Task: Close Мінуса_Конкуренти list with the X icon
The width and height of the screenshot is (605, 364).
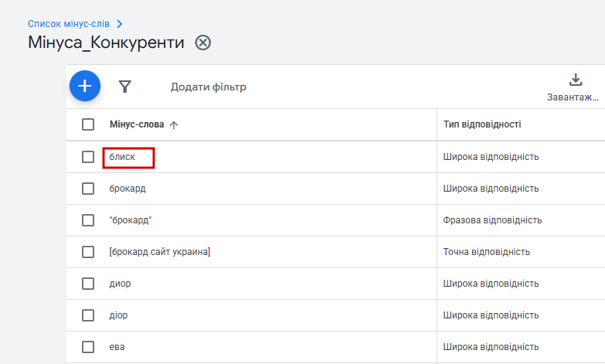Action: click(x=202, y=43)
